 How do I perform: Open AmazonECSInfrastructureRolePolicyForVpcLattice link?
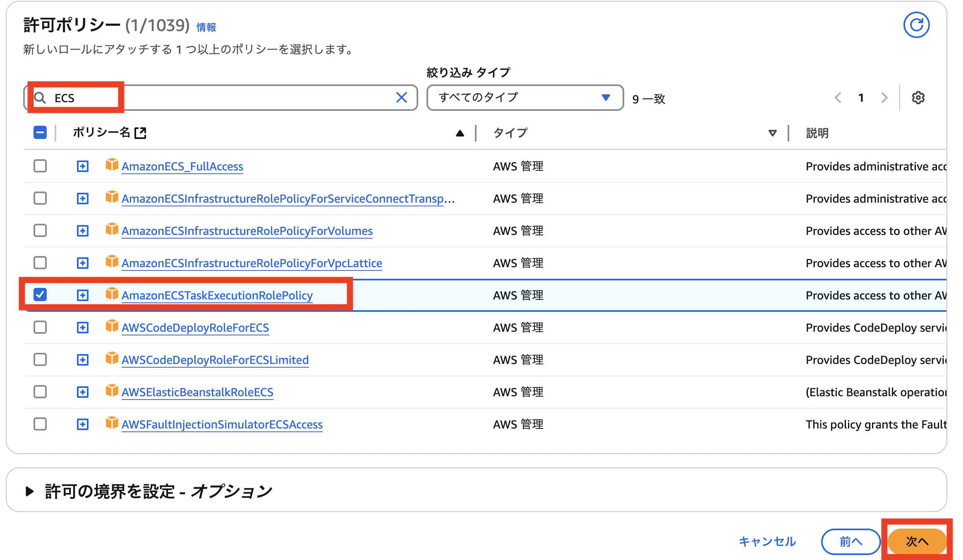(x=252, y=263)
